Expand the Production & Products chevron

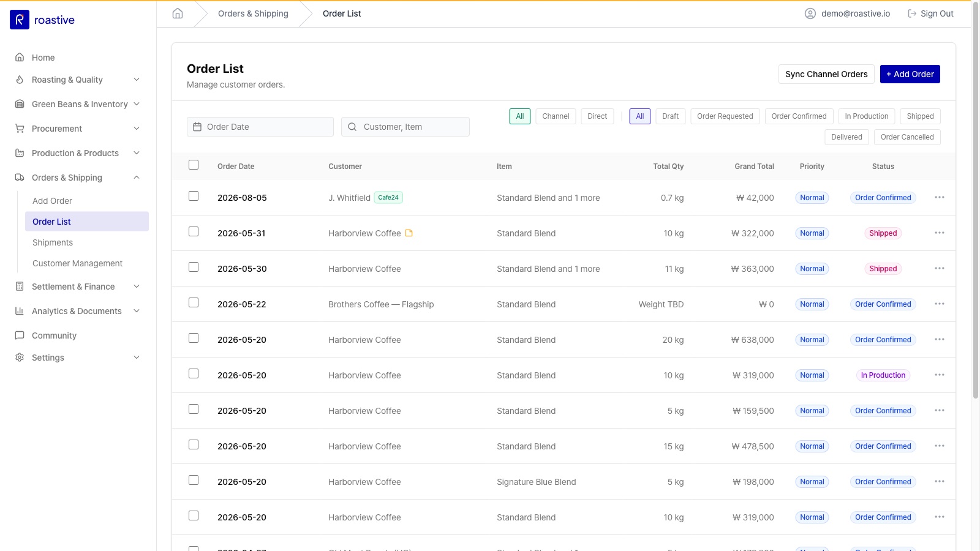pos(137,153)
